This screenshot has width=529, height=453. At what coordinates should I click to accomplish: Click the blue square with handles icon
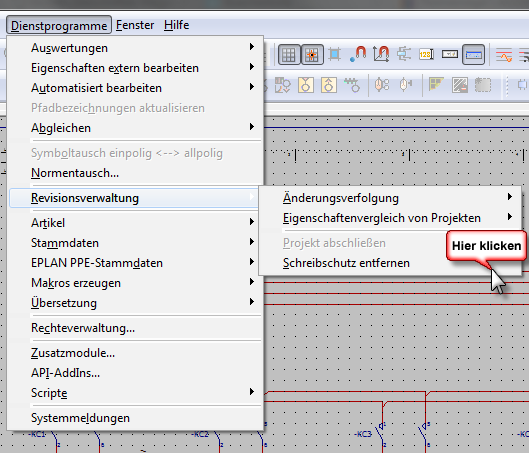pos(335,54)
